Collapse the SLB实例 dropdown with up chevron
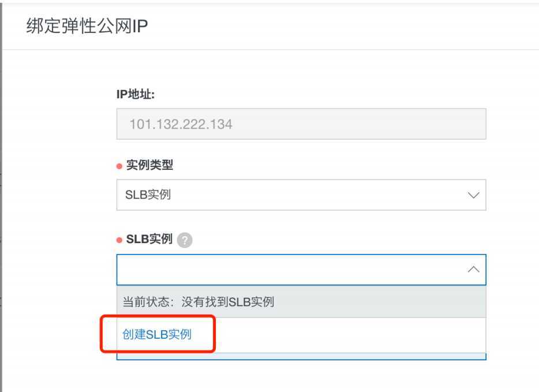539x392 pixels. click(473, 269)
